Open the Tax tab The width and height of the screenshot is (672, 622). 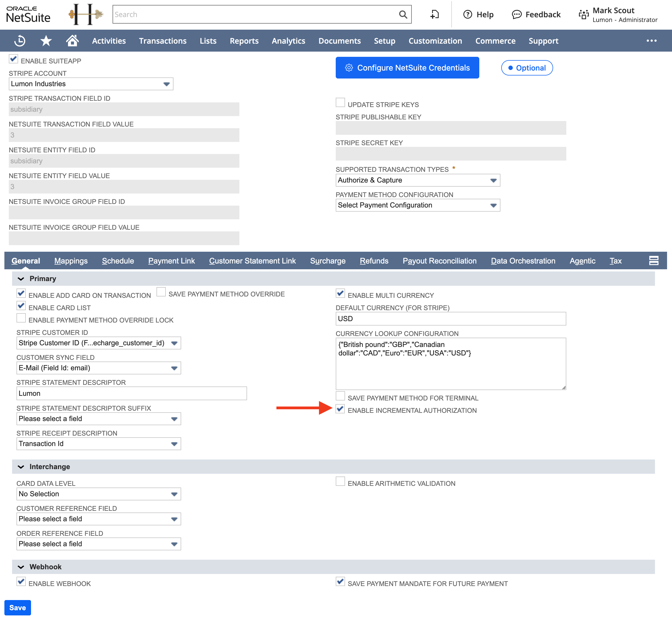click(615, 261)
